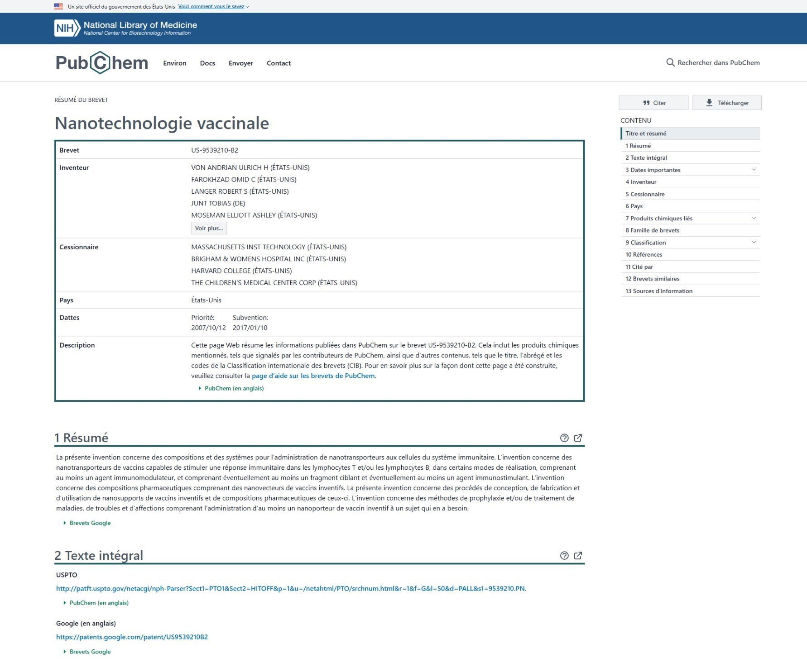The height and width of the screenshot is (672, 807).
Task: Open the Docs menu item
Action: tap(207, 63)
